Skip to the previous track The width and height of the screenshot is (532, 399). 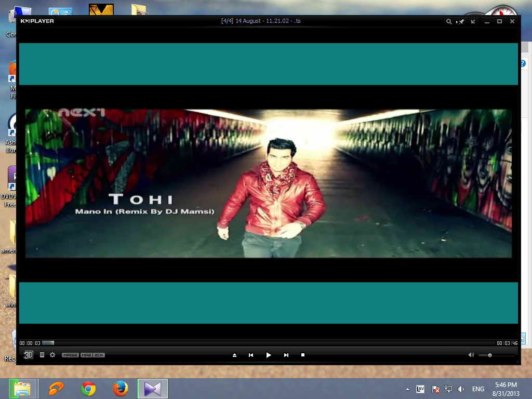coord(251,355)
